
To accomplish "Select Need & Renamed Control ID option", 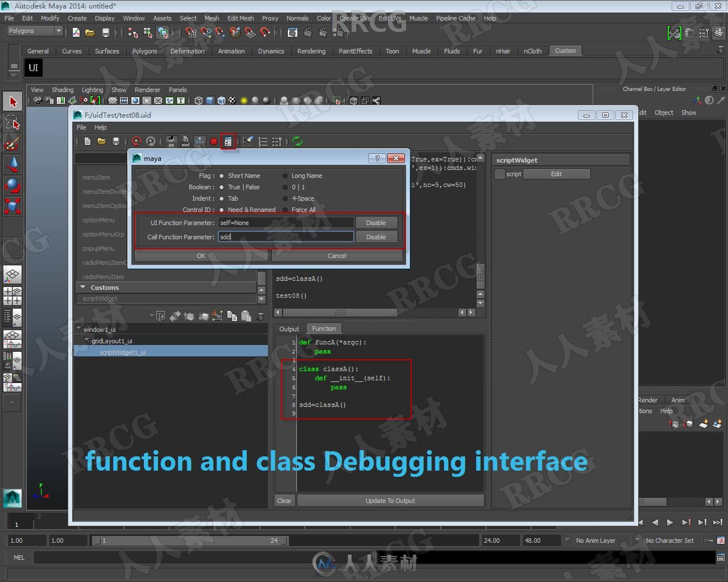I will pos(222,210).
